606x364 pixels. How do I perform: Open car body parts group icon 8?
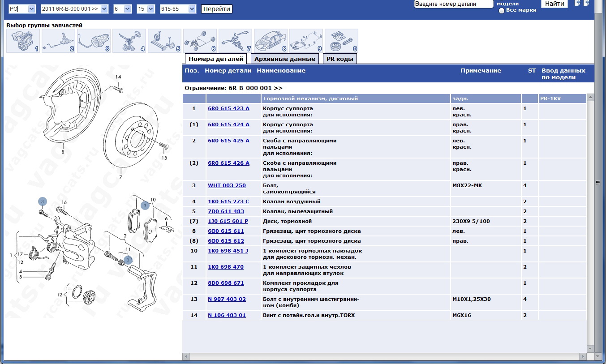coord(271,41)
